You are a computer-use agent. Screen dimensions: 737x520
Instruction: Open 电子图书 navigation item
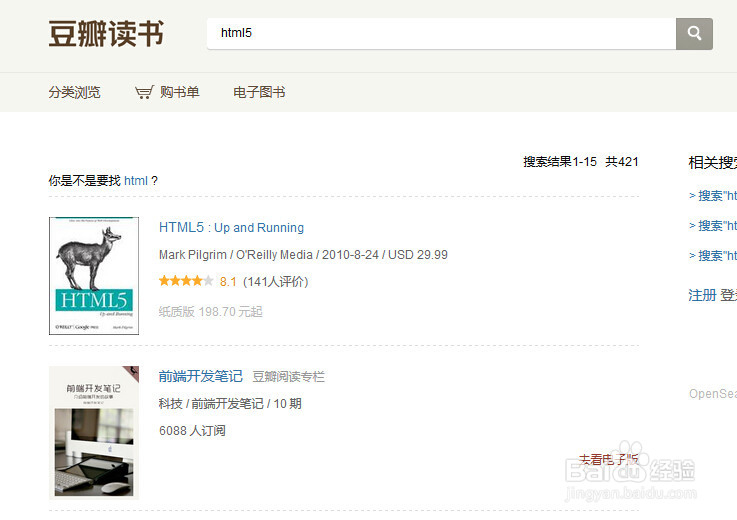click(x=259, y=92)
